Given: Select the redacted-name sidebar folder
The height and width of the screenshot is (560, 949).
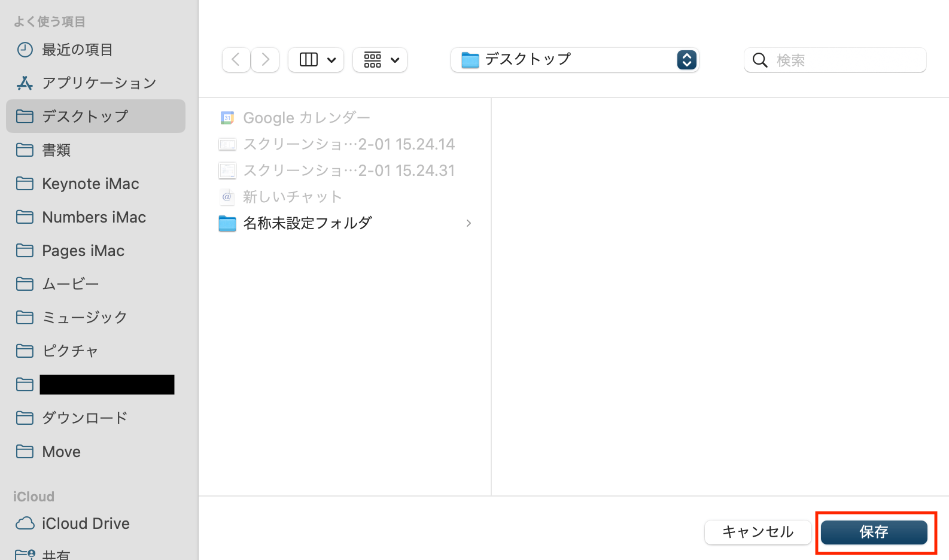Looking at the screenshot, I should click(x=96, y=384).
